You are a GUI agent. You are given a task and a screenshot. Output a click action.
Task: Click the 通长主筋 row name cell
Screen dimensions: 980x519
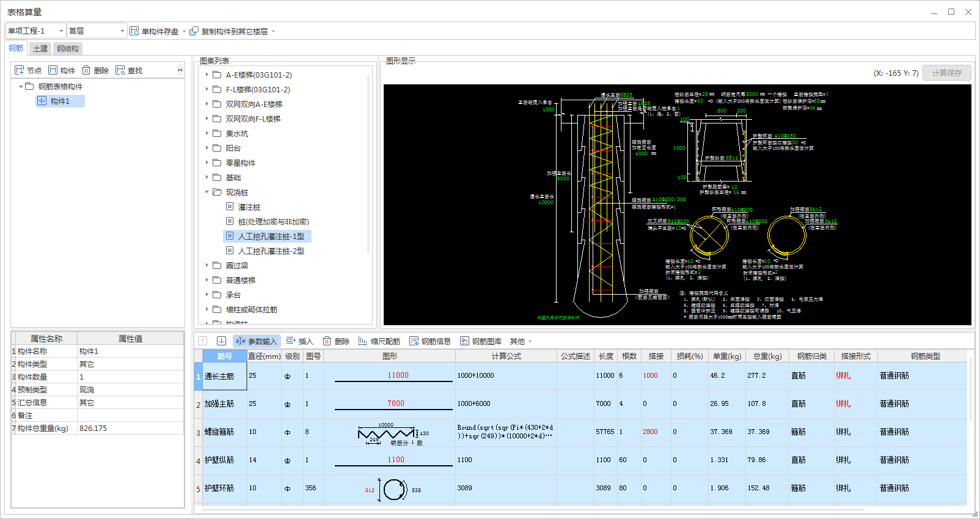pos(224,376)
